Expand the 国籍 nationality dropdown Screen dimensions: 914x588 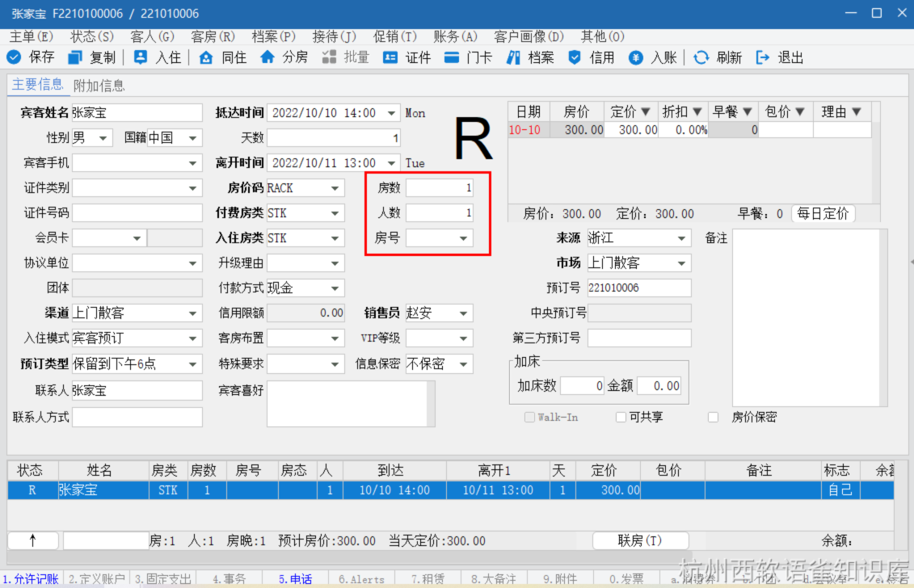[x=192, y=138]
